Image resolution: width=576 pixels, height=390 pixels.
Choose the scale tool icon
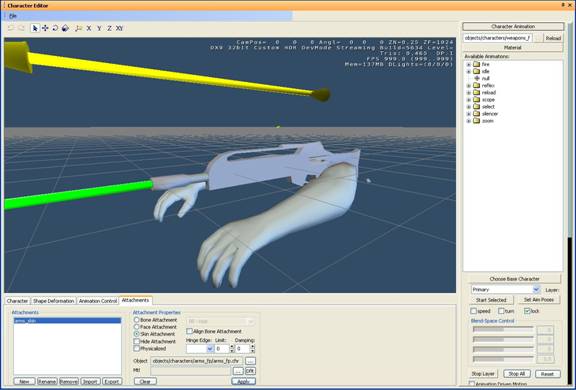click(65, 28)
